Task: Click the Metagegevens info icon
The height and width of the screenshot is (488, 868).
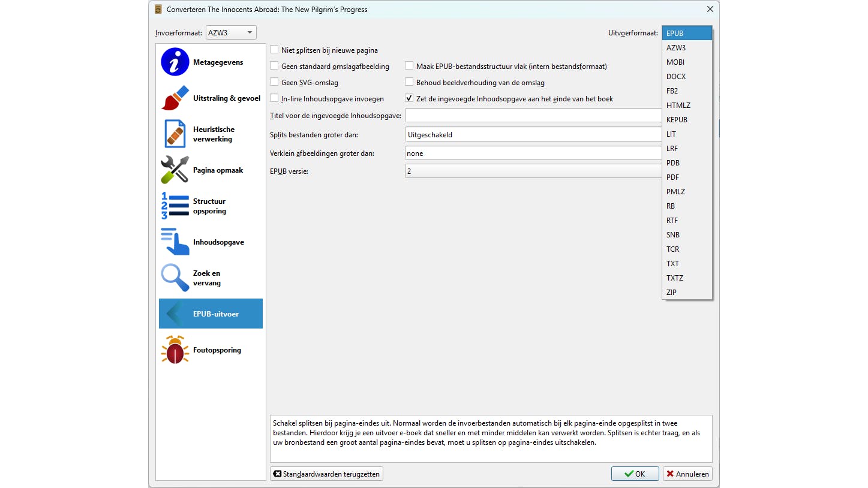Action: 175,62
